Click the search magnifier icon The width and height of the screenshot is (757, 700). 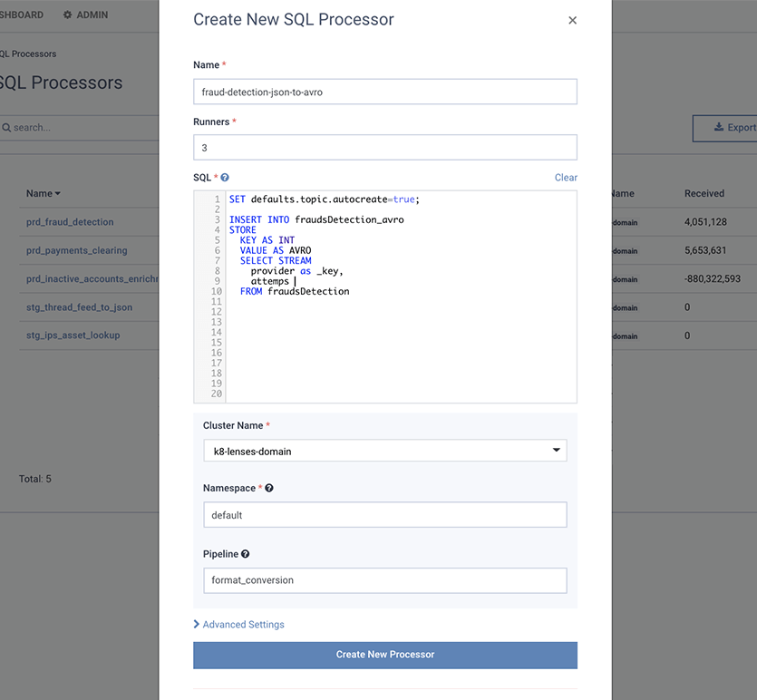(6, 127)
